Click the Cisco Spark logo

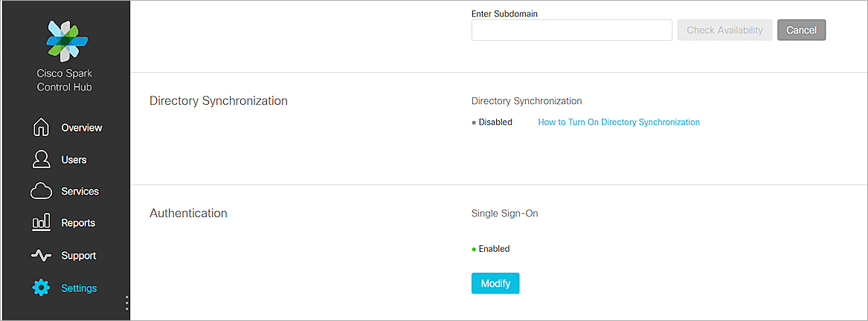pos(65,40)
